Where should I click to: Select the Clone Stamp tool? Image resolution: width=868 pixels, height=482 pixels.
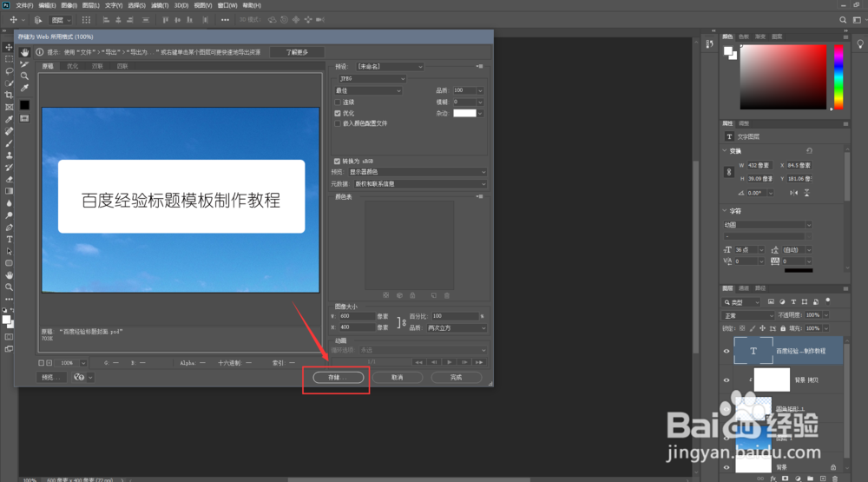coord(9,155)
